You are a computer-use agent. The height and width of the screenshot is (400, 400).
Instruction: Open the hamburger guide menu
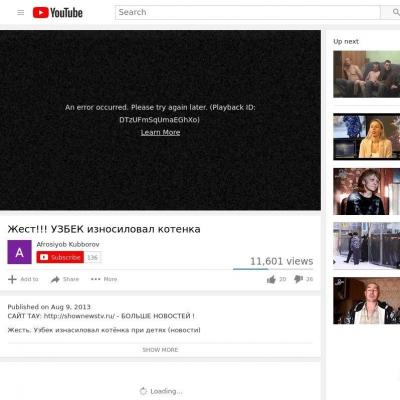coord(21,13)
